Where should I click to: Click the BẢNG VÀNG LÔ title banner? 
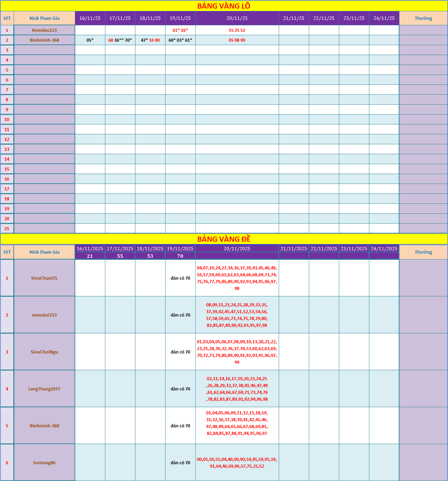224,6
